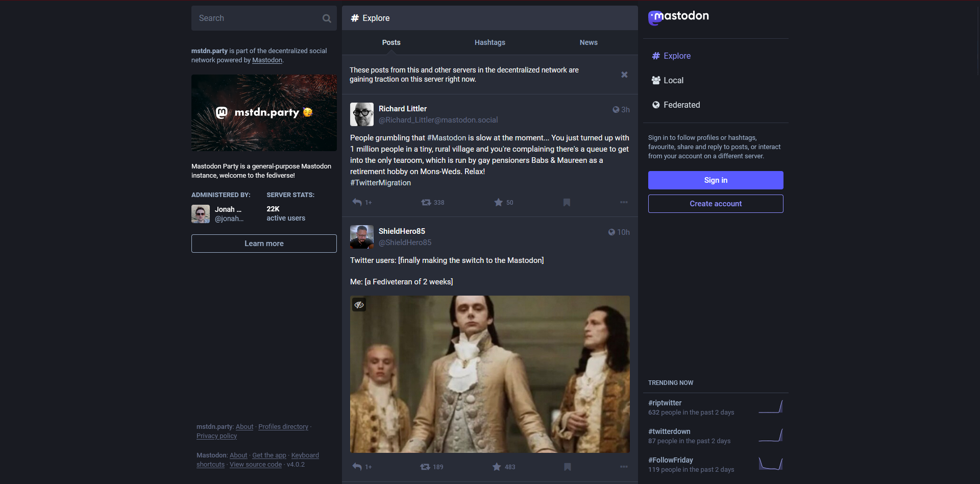The height and width of the screenshot is (484, 980).
Task: Open the View source code link
Action: [256, 465]
